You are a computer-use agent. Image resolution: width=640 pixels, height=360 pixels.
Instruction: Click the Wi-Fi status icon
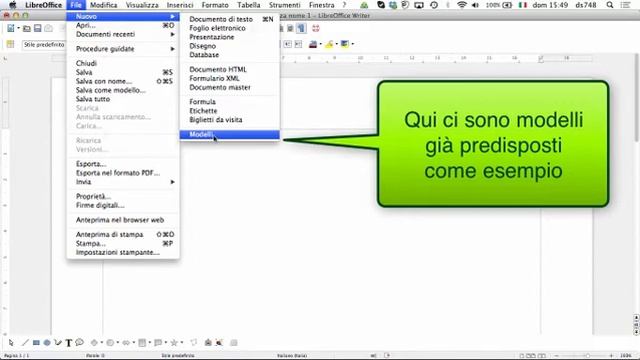pos(462,5)
